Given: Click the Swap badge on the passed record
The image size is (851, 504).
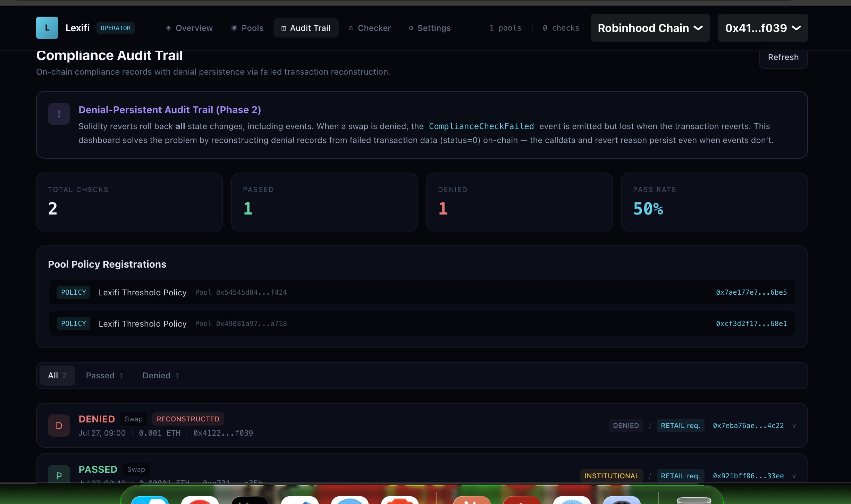Looking at the screenshot, I should tap(136, 469).
